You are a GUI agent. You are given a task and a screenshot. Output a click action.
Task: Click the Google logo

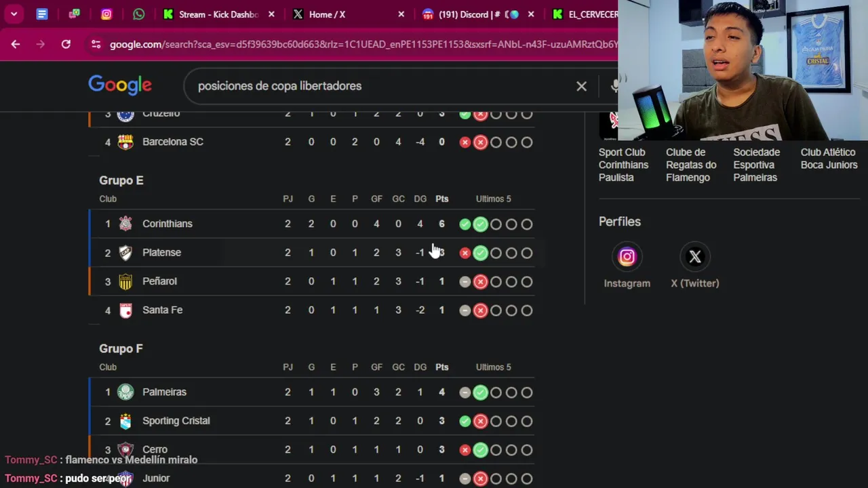(120, 85)
